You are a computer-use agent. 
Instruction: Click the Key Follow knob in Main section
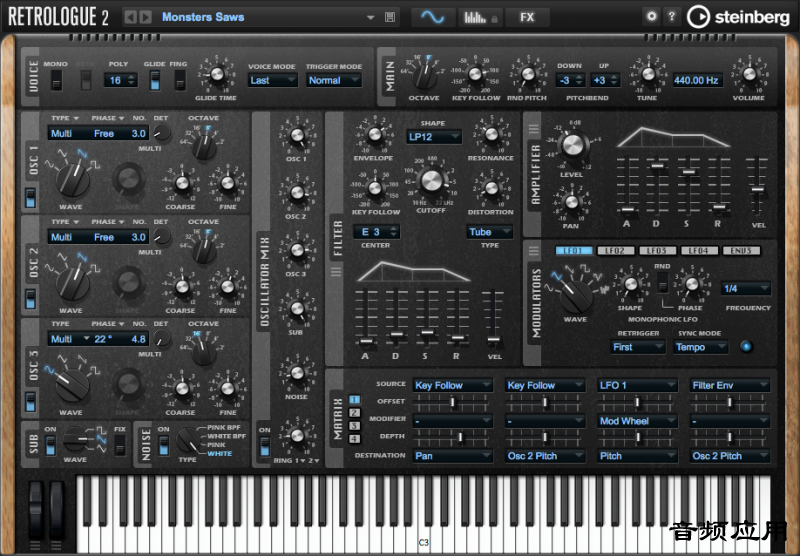475,74
